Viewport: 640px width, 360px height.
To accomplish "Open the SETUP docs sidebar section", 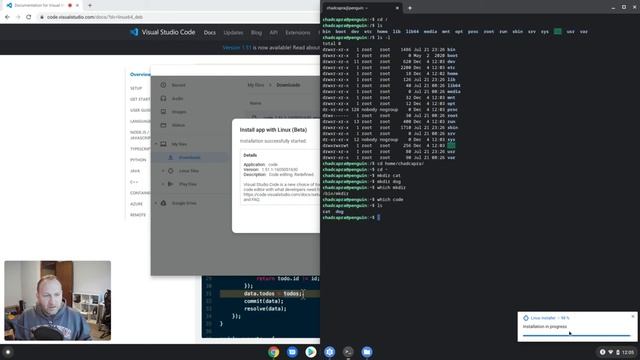I will pyautogui.click(x=136, y=88).
